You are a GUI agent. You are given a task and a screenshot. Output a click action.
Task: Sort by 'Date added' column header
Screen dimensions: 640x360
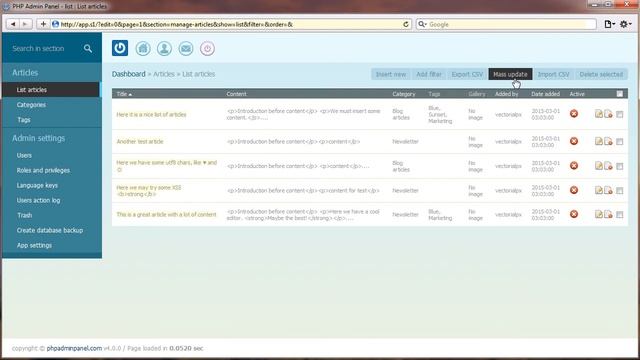coord(545,94)
